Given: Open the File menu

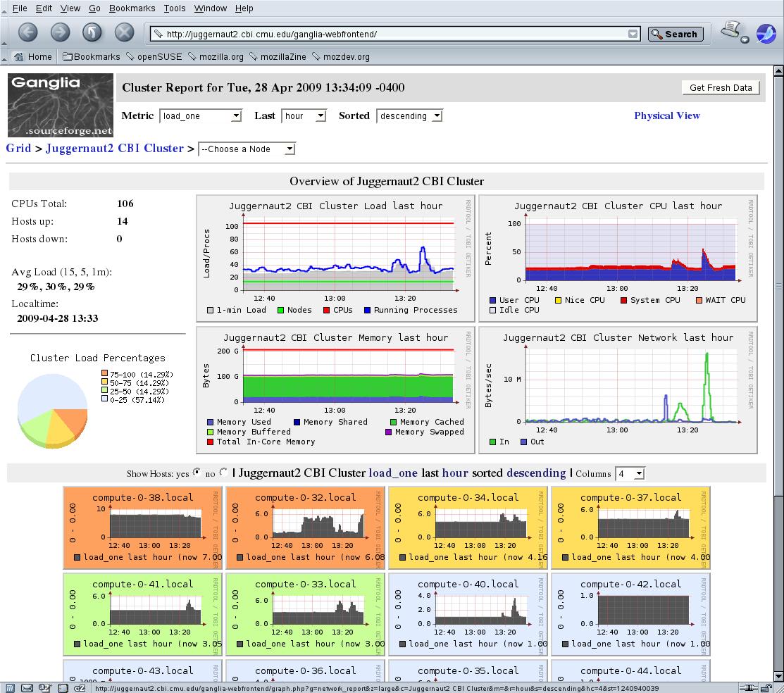Looking at the screenshot, I should (20, 8).
